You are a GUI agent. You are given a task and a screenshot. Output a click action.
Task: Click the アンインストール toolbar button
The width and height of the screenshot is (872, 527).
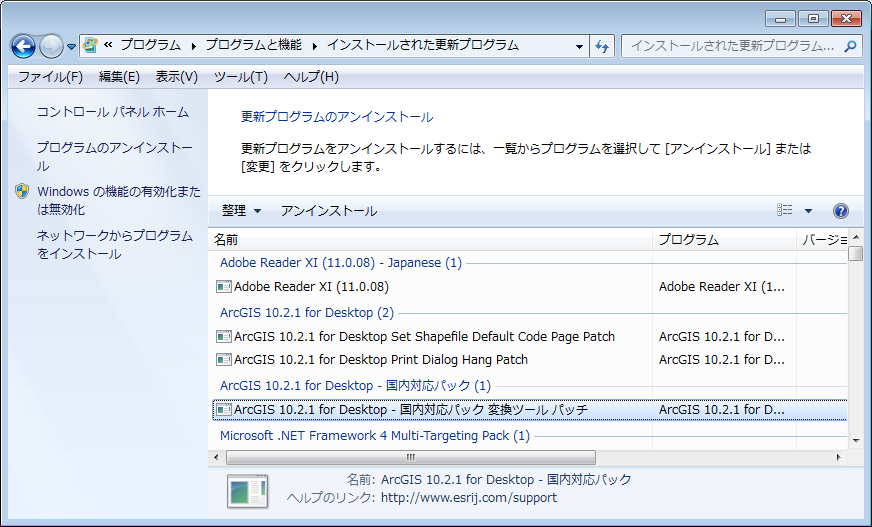click(329, 211)
